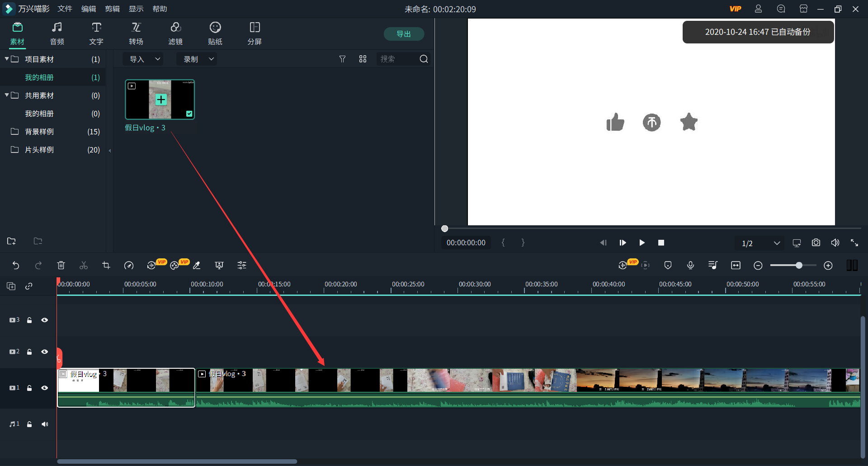Click the undo arrow in timeline toolbar
This screenshot has width=868, height=466.
pos(16,266)
